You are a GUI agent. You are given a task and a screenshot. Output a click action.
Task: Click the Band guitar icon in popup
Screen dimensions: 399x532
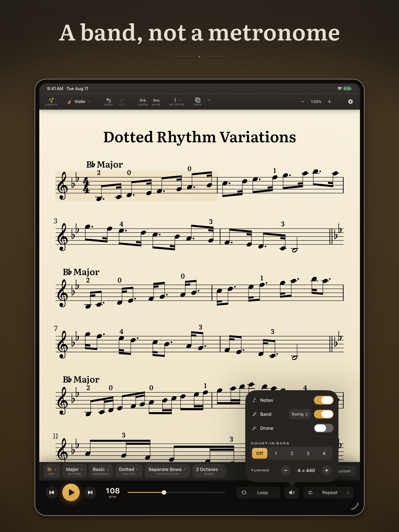pos(254,414)
